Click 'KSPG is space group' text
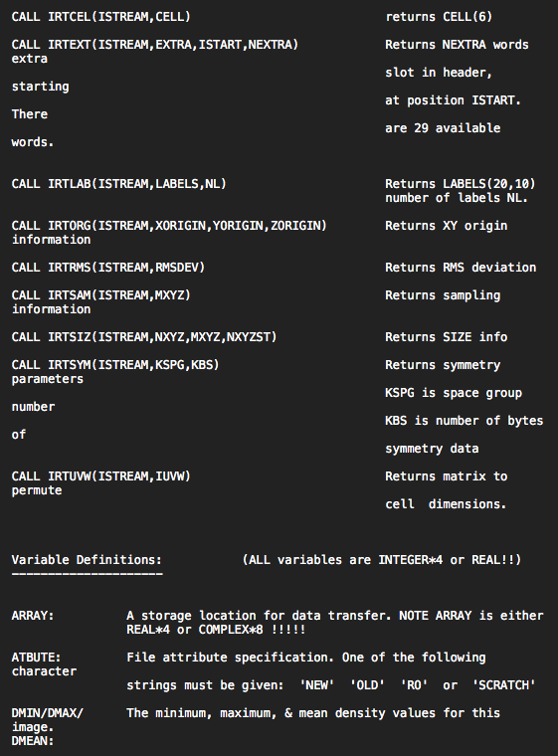Viewport: 558px width, 756px height. 454,393
